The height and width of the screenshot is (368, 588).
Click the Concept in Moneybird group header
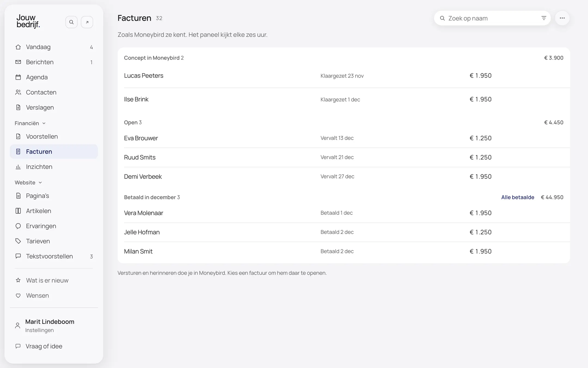154,58
